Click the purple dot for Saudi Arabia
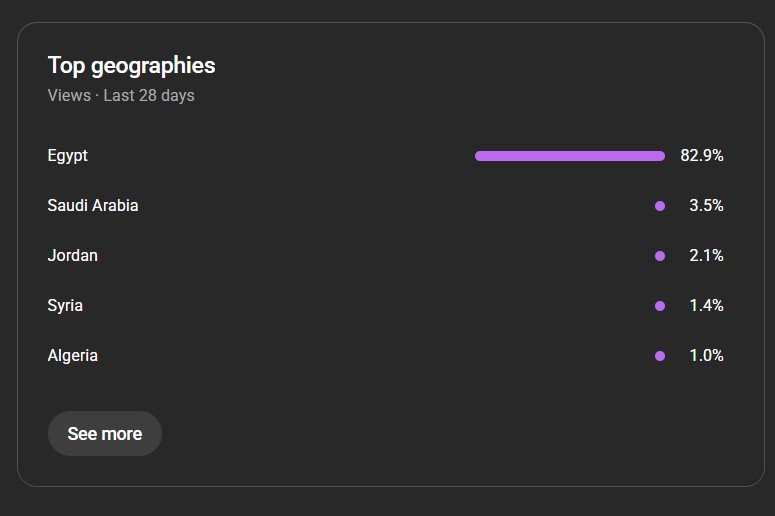 tap(660, 206)
